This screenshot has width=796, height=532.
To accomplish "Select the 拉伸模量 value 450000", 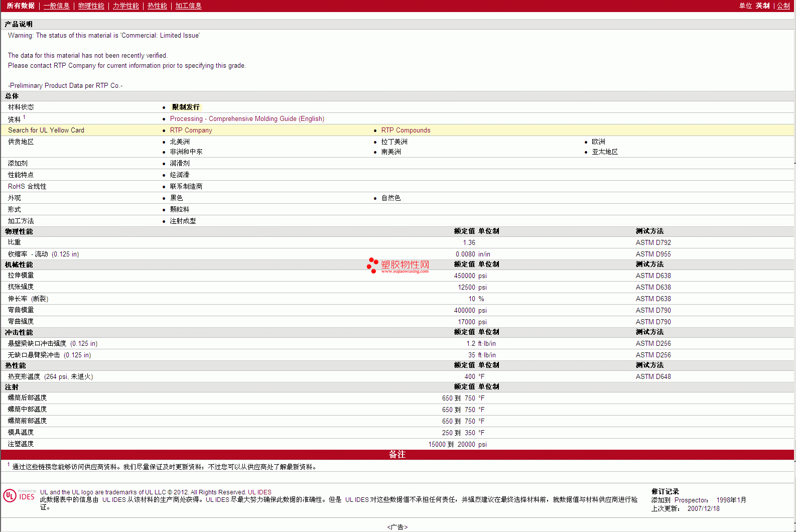I will [x=464, y=276].
